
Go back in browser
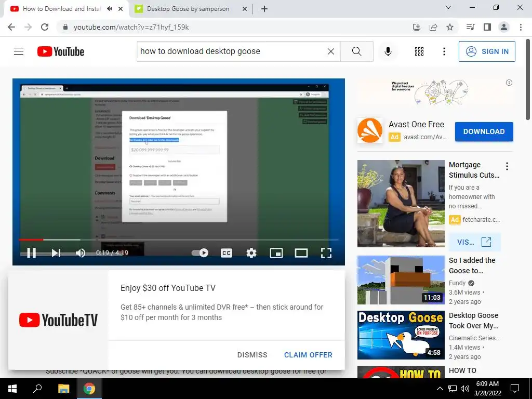(11, 27)
